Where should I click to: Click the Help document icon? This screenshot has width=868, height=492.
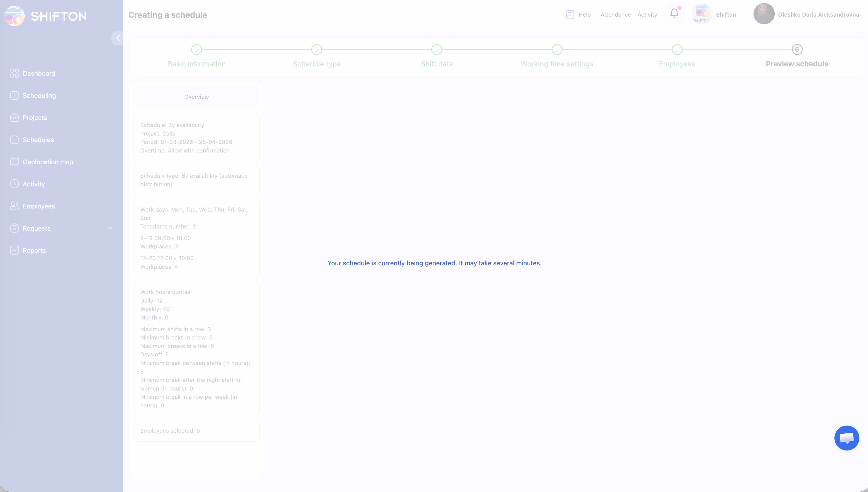click(x=570, y=14)
